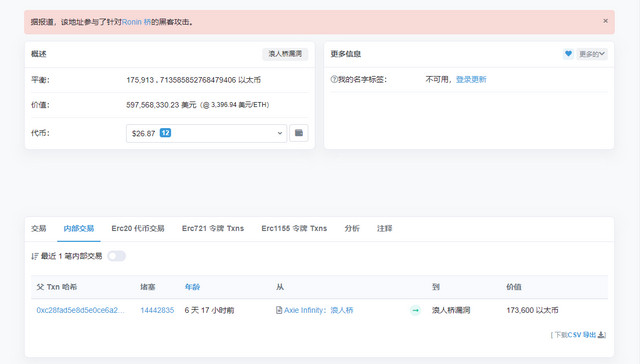Select the 6 天 17 小时前 age cell
This screenshot has width=640, height=364.
[209, 310]
